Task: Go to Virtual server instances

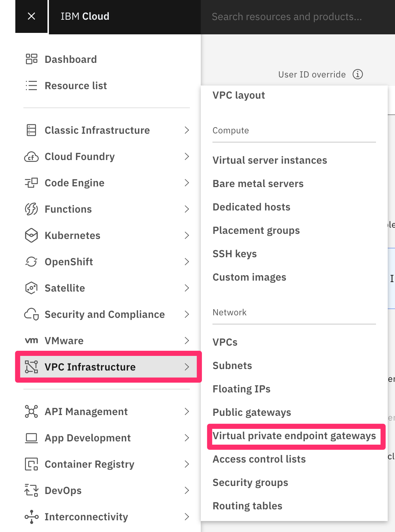Action: coord(270,160)
